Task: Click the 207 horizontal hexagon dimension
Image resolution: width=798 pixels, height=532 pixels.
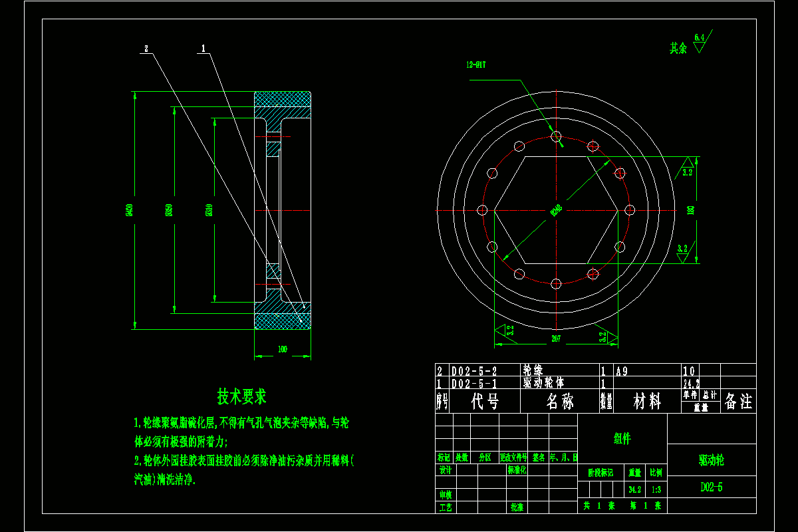Action: [556, 338]
